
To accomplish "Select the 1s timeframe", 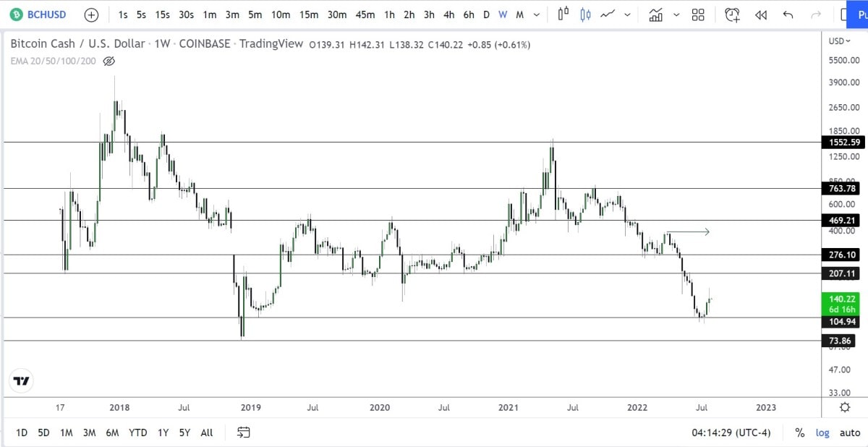I will pos(123,14).
